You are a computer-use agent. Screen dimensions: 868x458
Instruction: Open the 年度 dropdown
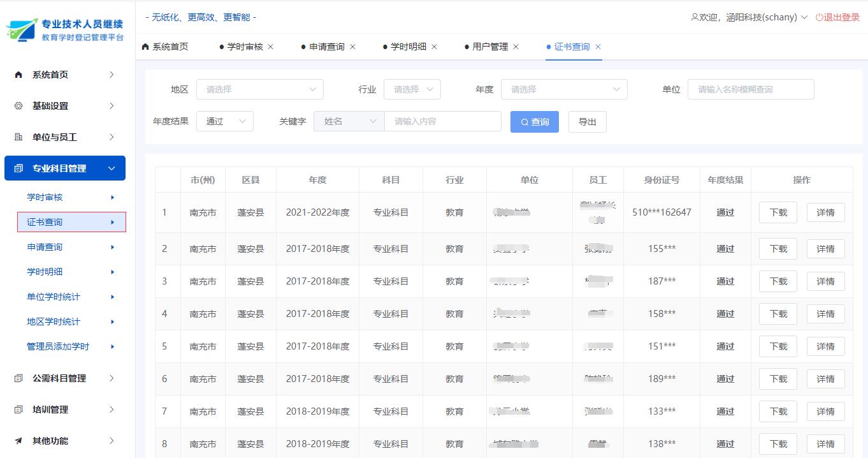point(564,89)
